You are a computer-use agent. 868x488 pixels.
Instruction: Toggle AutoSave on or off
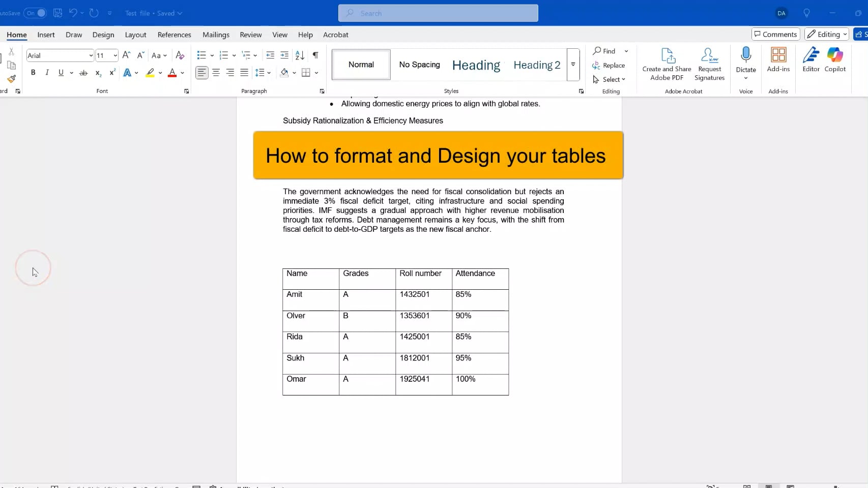coord(35,13)
